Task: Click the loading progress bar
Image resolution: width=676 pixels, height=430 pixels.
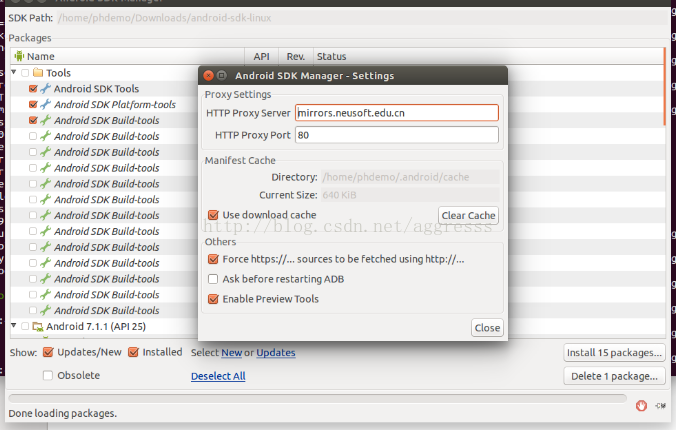Action: coord(317,398)
